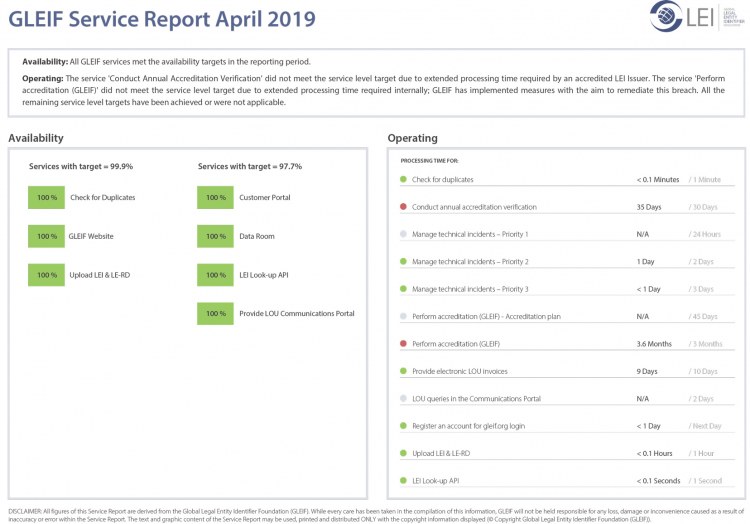
Task: Click the red dot beside Conduct annual accreditation verification
Action: coord(403,207)
